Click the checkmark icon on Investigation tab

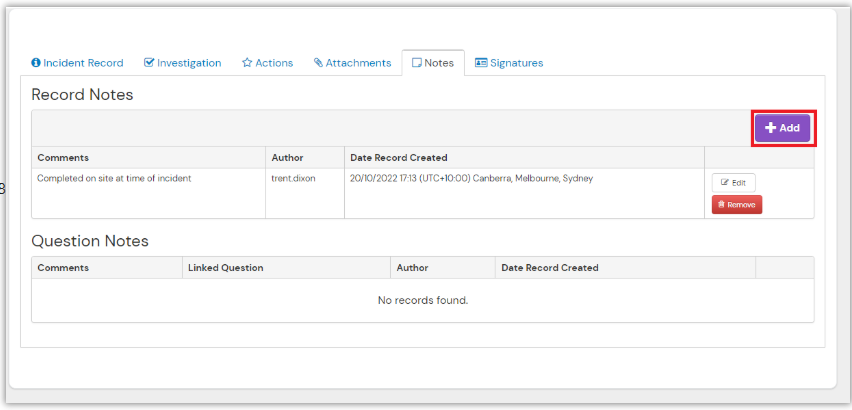pos(149,63)
